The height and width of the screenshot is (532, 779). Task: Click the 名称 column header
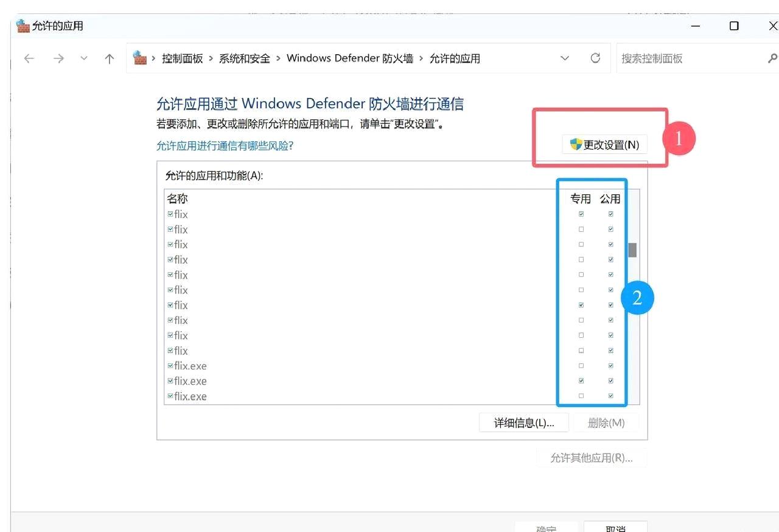point(178,199)
